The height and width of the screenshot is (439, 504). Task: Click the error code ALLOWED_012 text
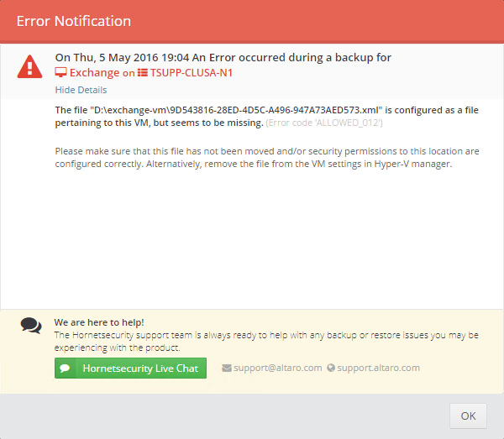pos(324,123)
